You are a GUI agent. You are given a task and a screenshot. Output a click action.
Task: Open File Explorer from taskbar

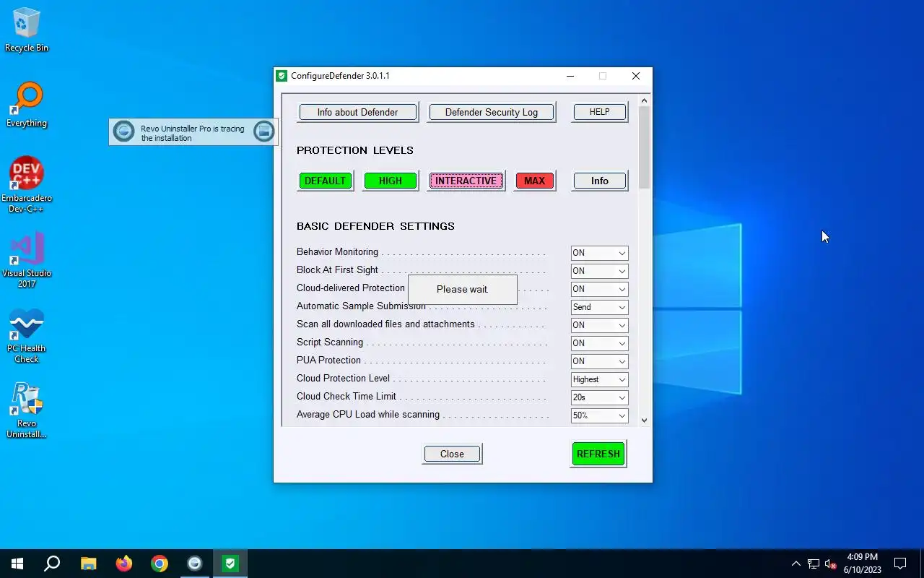[88, 564]
